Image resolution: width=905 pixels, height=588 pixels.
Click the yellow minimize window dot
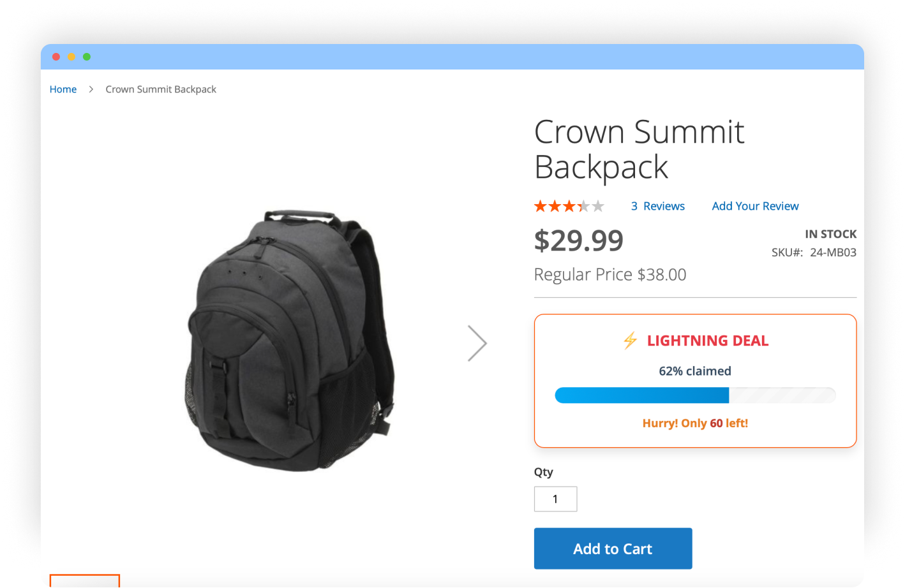71,57
